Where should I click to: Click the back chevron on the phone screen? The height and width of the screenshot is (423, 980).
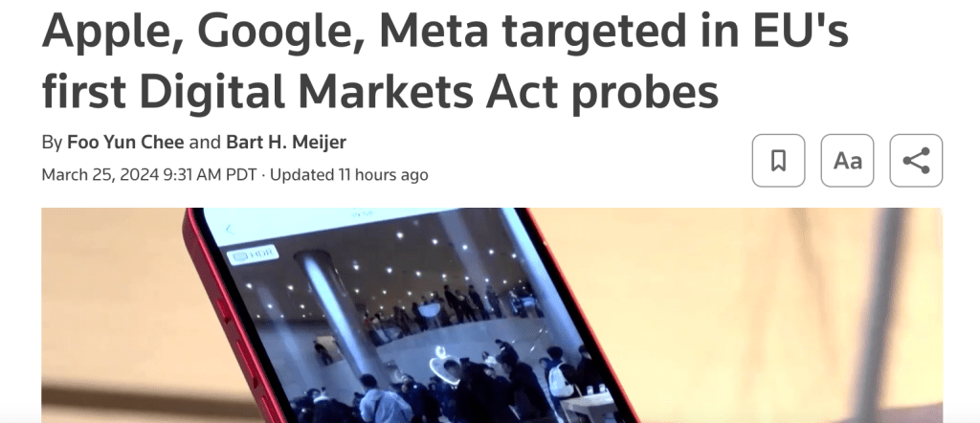pyautogui.click(x=230, y=230)
